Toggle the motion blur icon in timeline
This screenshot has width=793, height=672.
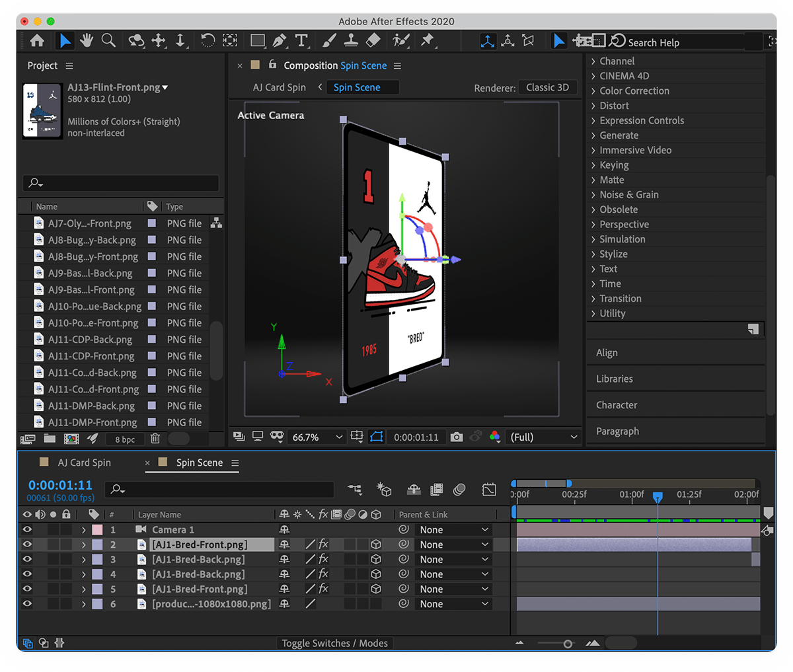[459, 489]
